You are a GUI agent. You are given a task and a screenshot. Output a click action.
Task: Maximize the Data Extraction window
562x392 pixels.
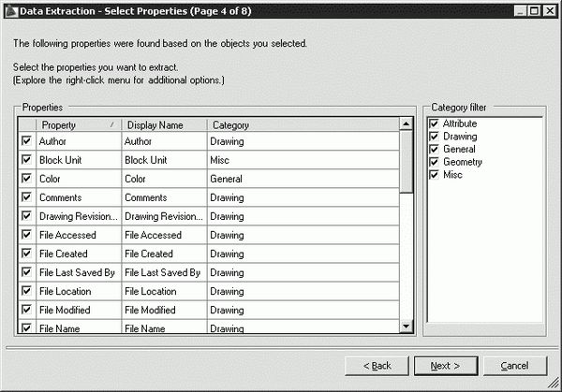click(x=534, y=11)
